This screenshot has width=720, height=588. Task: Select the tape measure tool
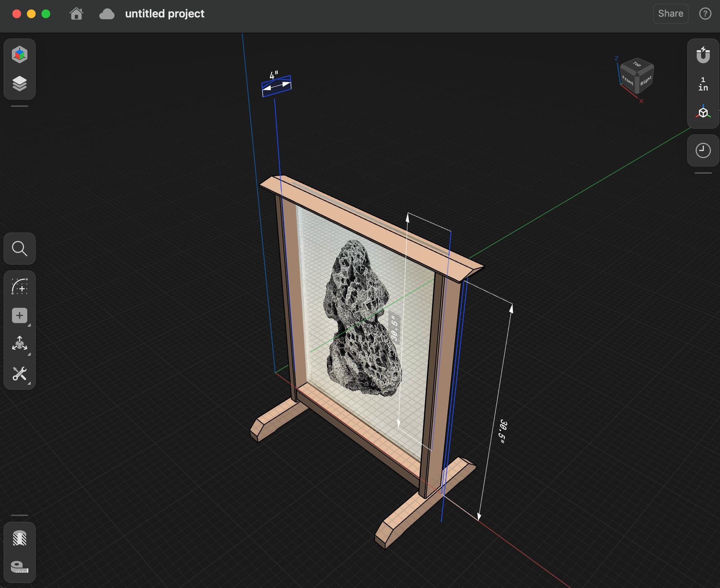pos(20,567)
